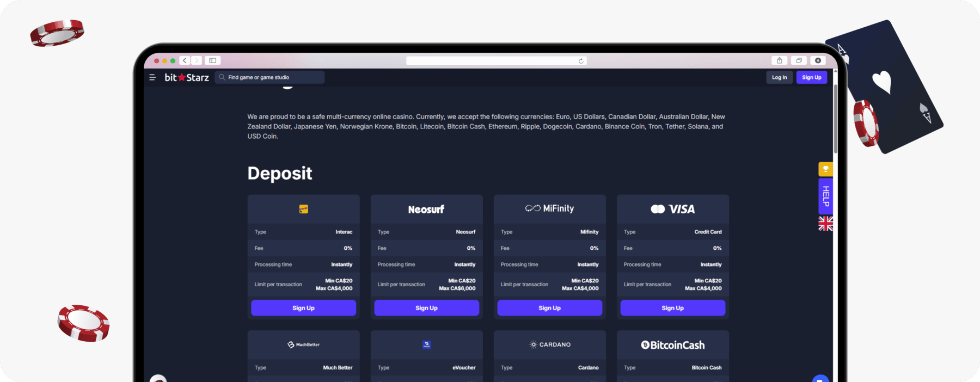
Task: Open the UK flag language selector
Action: [825, 223]
